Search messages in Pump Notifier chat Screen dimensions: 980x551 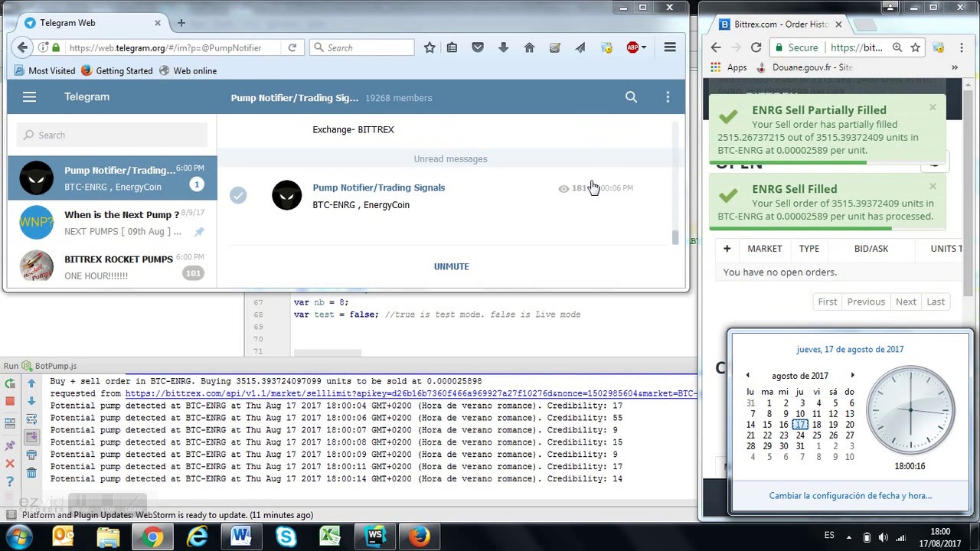(631, 97)
